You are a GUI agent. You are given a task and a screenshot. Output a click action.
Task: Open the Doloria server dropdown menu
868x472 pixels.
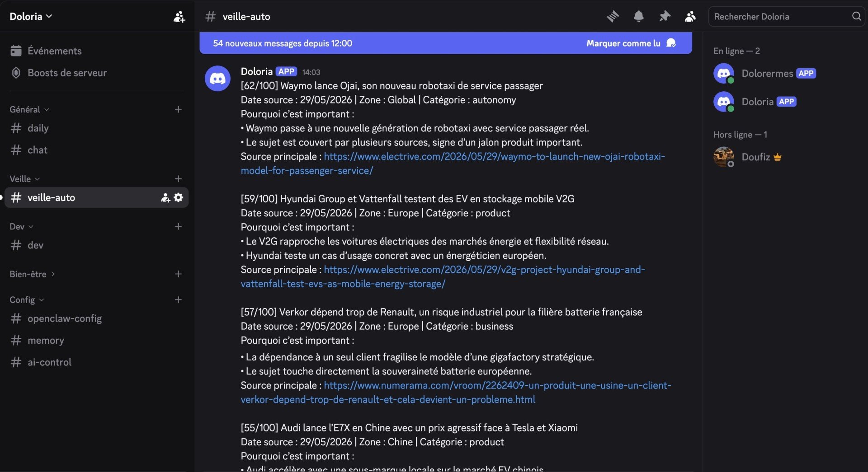31,16
